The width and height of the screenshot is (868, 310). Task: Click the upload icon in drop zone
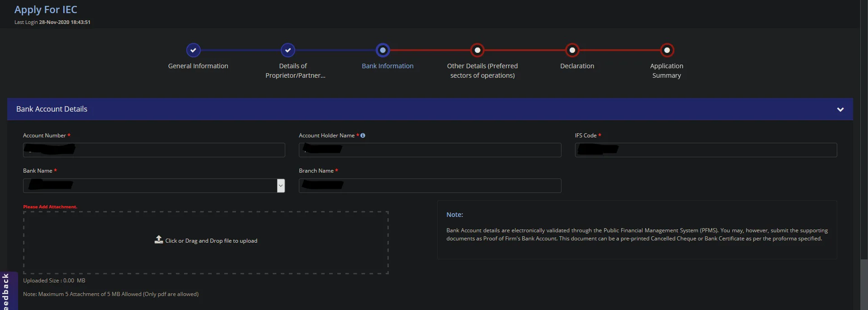click(x=159, y=240)
